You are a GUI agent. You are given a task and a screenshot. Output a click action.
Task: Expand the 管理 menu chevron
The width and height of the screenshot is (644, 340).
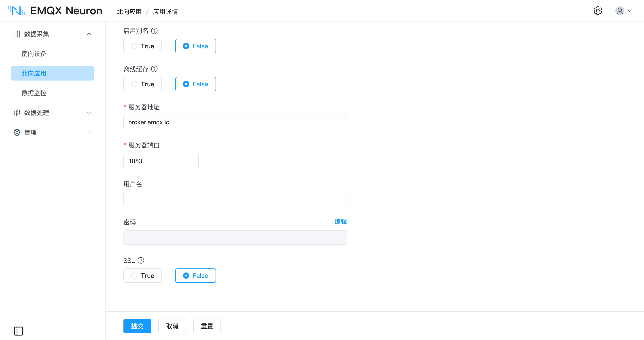click(x=89, y=132)
